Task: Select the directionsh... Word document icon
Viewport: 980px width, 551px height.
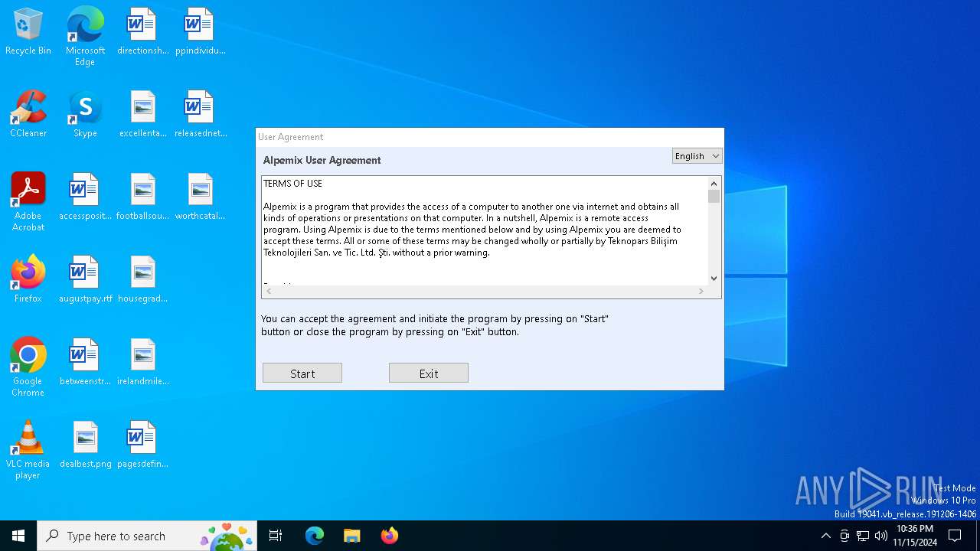Action: (x=142, y=31)
